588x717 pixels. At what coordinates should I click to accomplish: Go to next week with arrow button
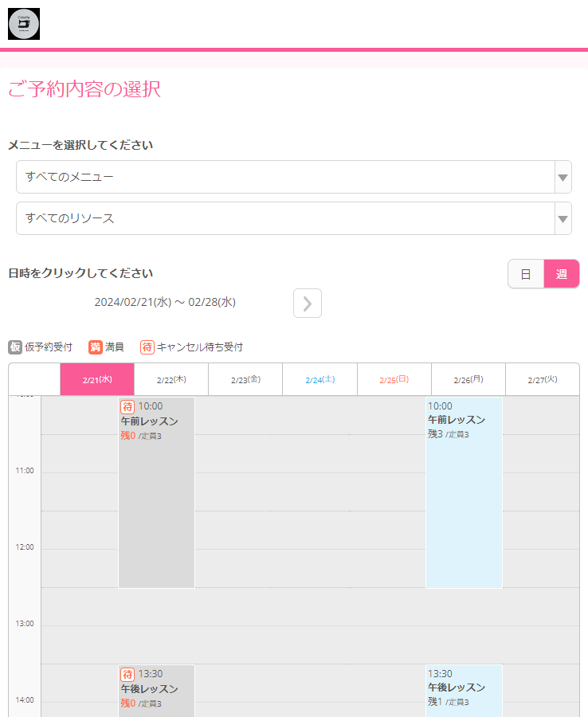coord(308,304)
